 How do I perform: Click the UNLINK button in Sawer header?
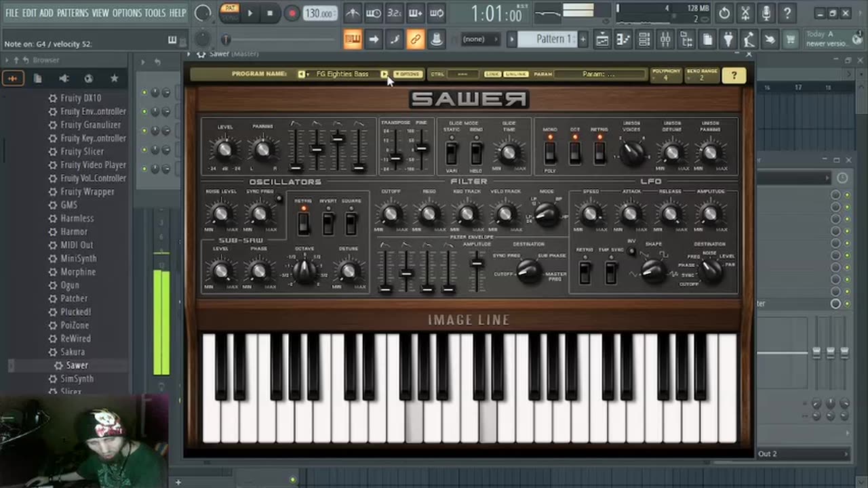click(x=516, y=74)
